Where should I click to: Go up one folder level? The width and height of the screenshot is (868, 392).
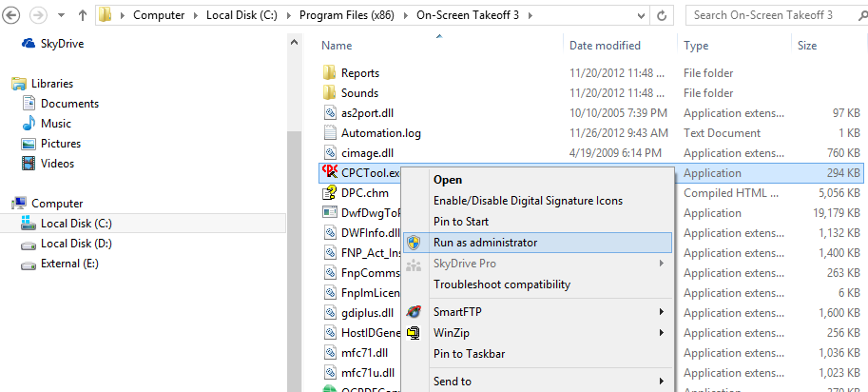click(83, 15)
